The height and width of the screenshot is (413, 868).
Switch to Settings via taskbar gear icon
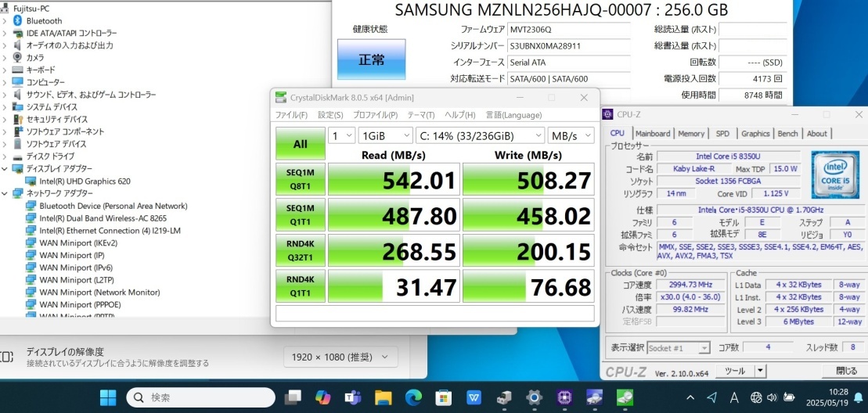tap(534, 397)
